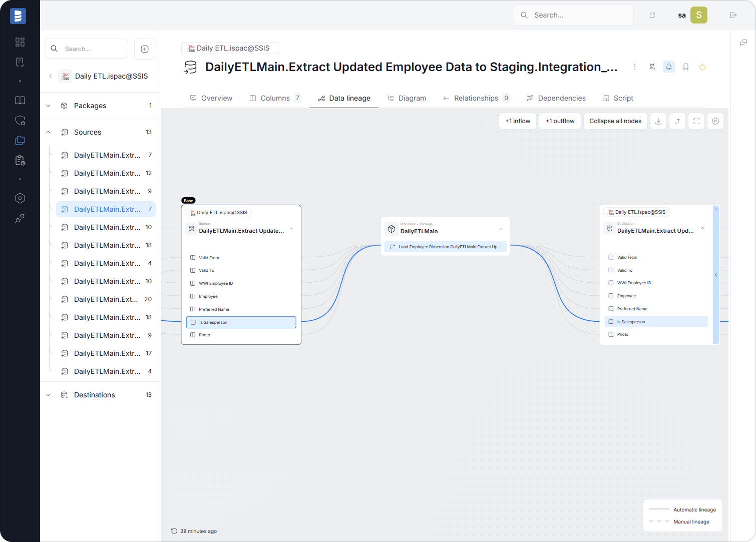This screenshot has height=542, width=756.
Task: Click Collapse all nodes button
Action: coord(615,121)
